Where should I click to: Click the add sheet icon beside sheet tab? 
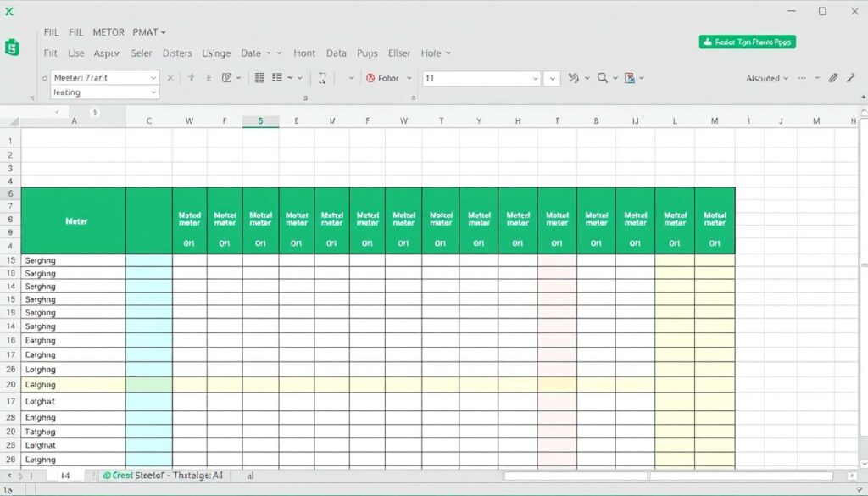coord(250,476)
